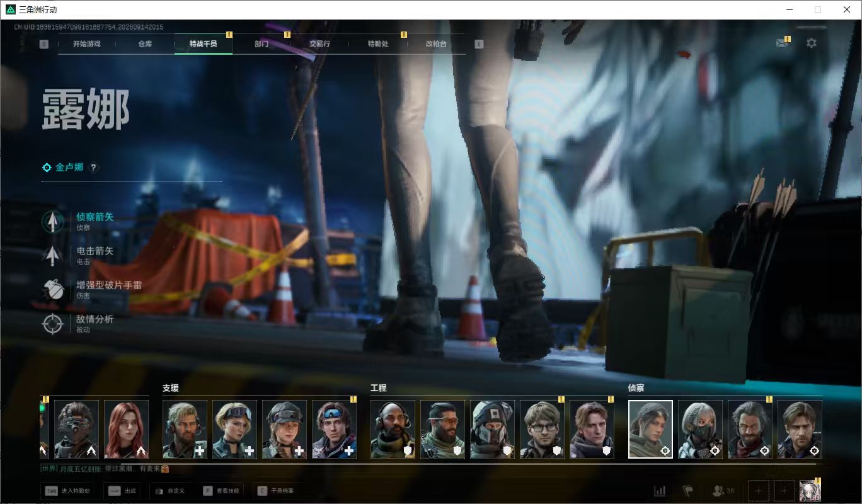Open the settings gear icon

tap(812, 43)
